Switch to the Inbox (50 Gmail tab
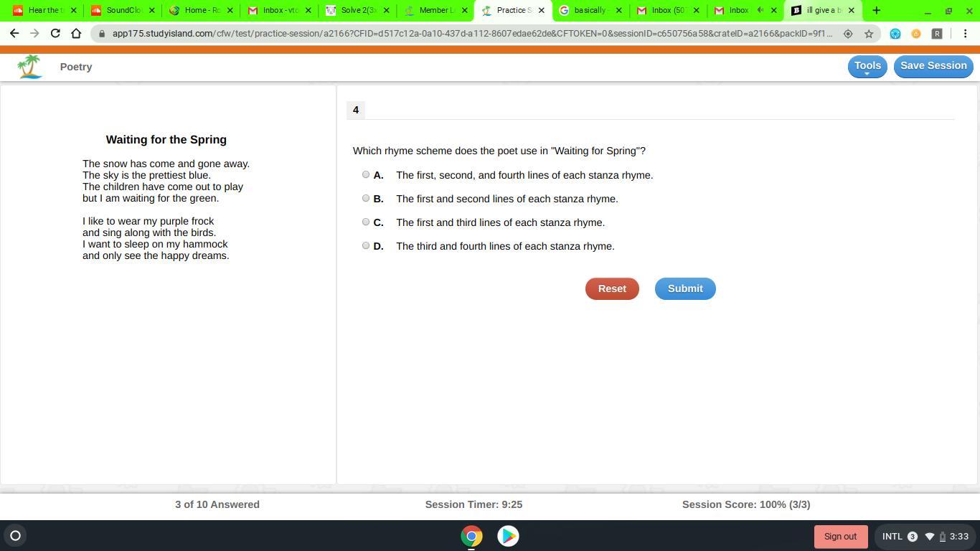 click(x=669, y=10)
